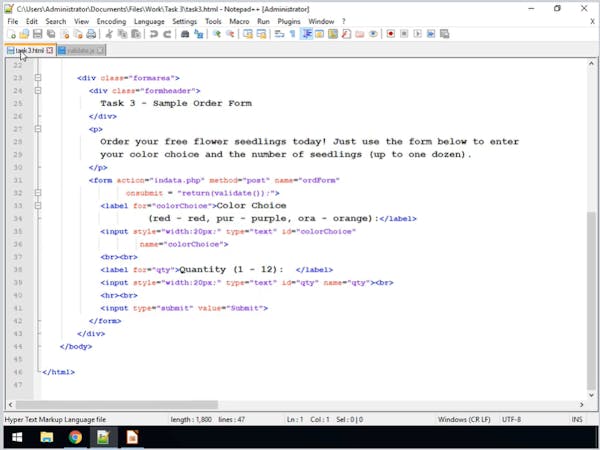
Task: Collapse the fold marker on line 32
Action: click(38, 193)
